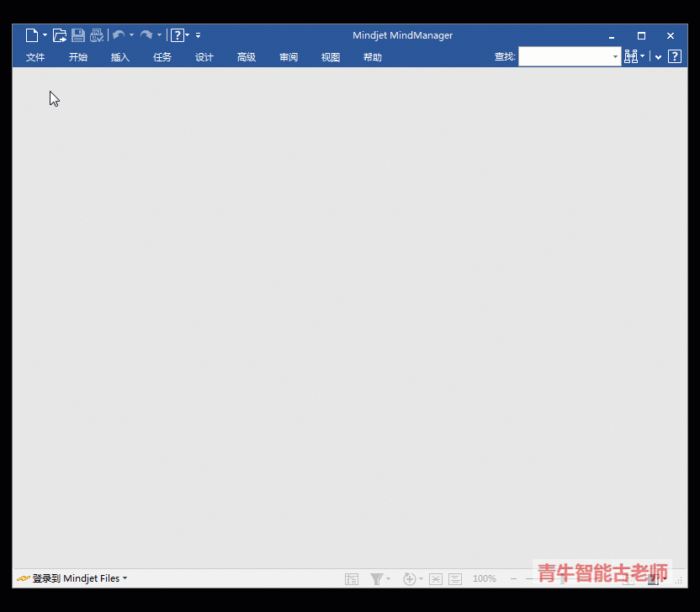Click the lines panel icon in status bar
This screenshot has width=700, height=612.
[x=455, y=579]
